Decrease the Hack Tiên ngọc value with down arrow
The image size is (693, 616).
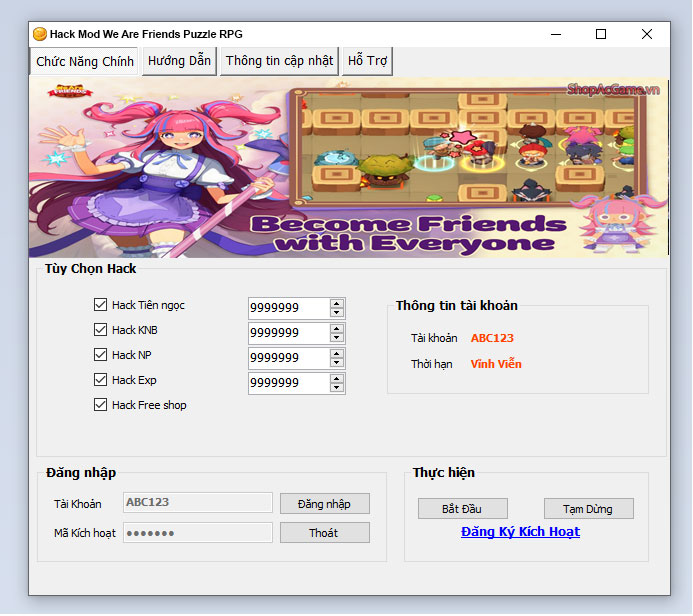(x=337, y=312)
